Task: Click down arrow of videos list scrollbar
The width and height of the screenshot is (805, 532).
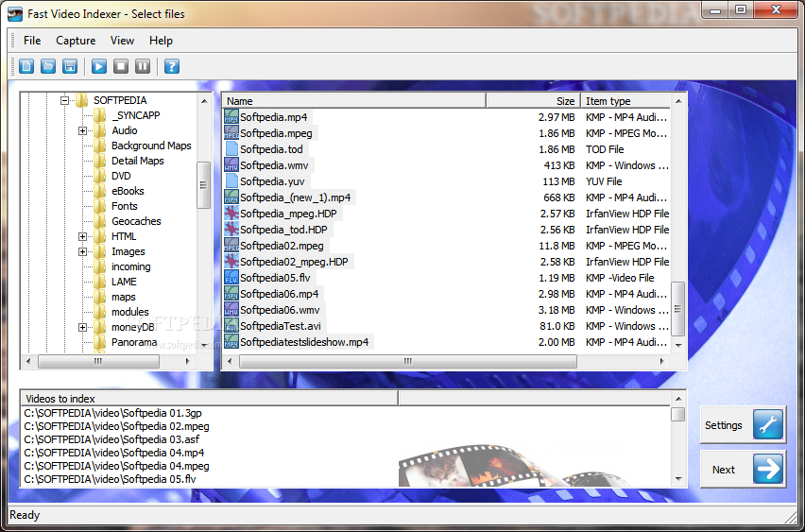Action: click(678, 478)
